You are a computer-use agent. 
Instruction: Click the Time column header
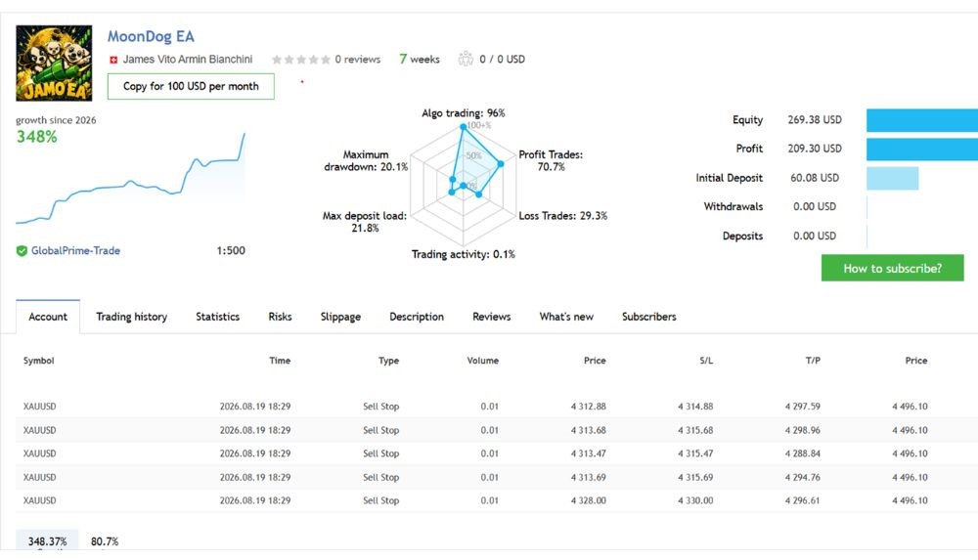(280, 361)
